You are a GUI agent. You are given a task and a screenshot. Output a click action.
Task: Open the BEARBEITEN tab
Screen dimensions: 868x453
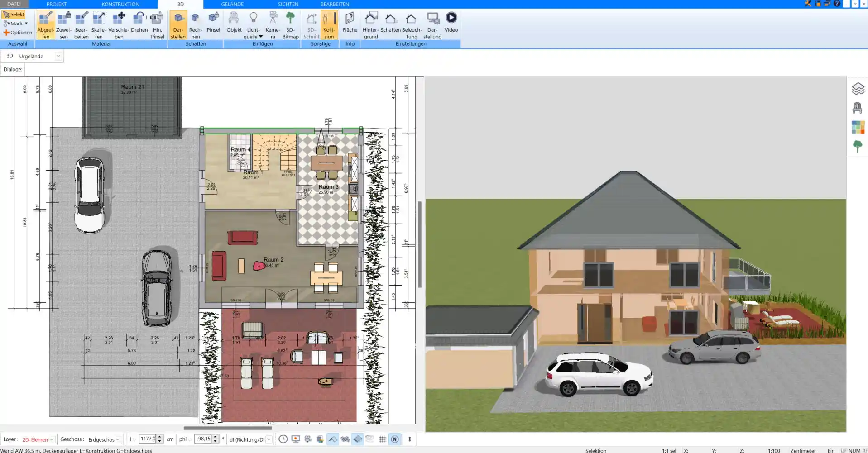coord(335,4)
